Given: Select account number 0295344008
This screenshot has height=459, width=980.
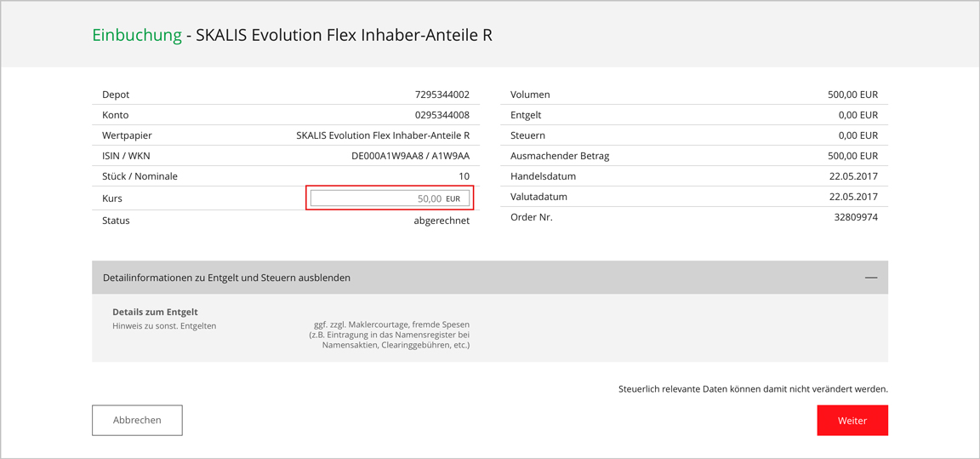Looking at the screenshot, I should [x=442, y=115].
